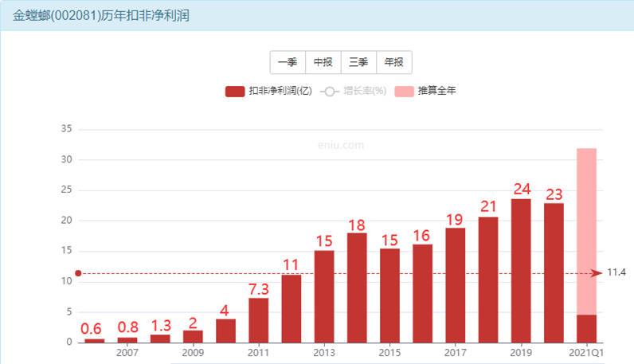Select the bar labeled 16
634x364 pixels.
[x=422, y=293]
